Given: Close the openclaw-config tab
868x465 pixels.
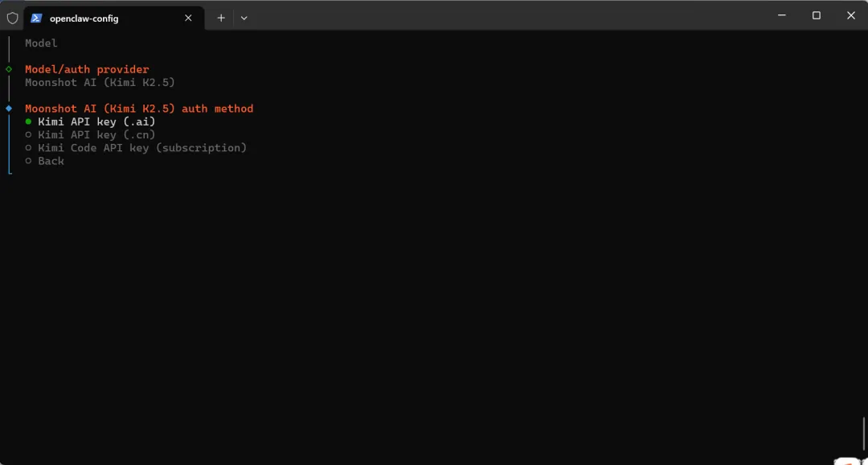Looking at the screenshot, I should tap(188, 18).
